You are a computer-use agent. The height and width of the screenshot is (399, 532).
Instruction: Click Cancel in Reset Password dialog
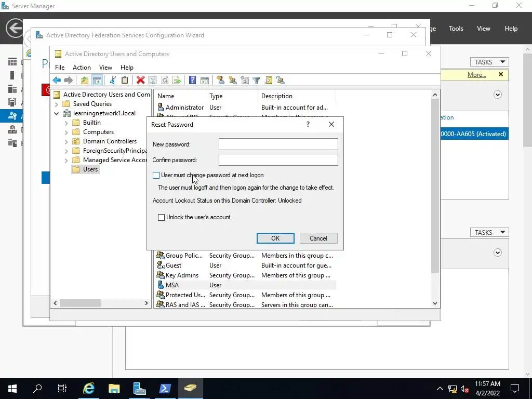pos(318,238)
